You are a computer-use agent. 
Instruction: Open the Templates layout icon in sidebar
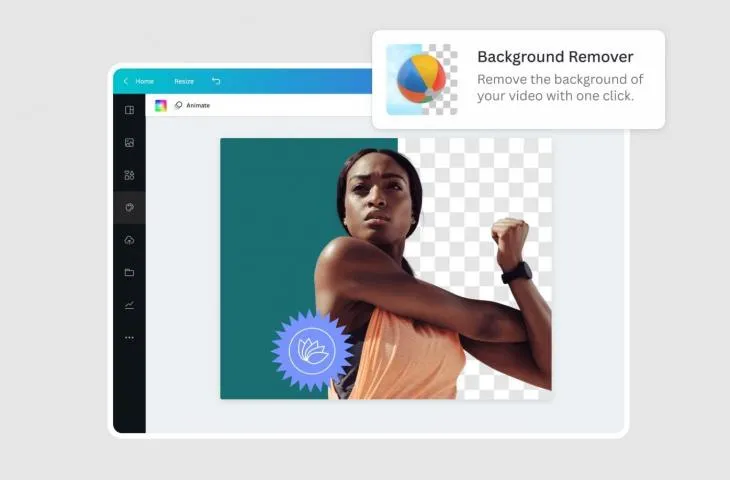pyautogui.click(x=129, y=110)
